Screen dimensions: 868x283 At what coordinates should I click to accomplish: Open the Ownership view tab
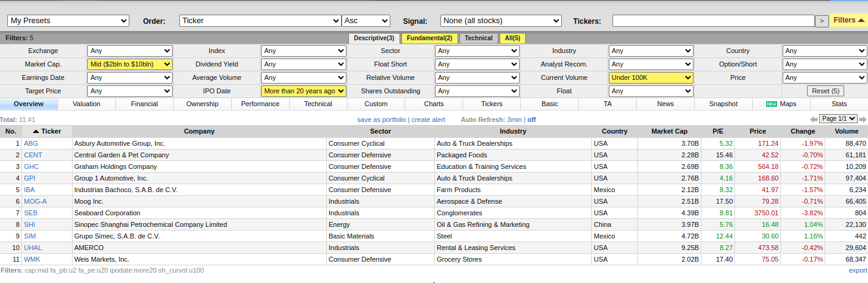(x=203, y=104)
